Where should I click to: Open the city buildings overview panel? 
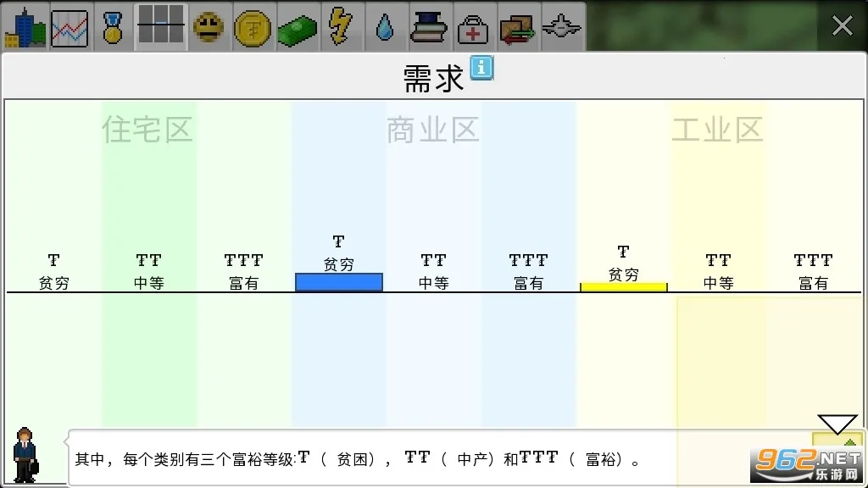pyautogui.click(x=25, y=26)
